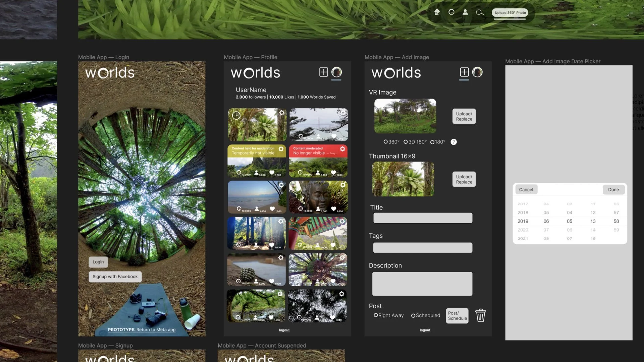Select the 3D 180° radio option

tap(406, 142)
